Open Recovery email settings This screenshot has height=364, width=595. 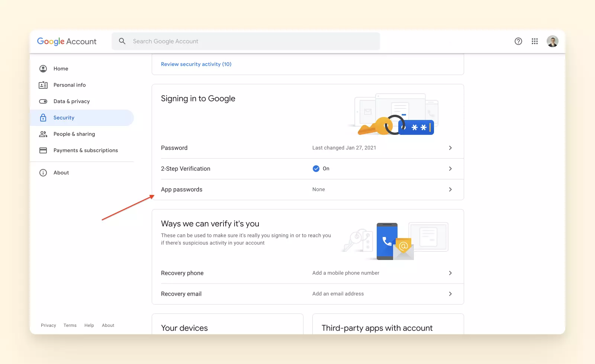(x=308, y=294)
